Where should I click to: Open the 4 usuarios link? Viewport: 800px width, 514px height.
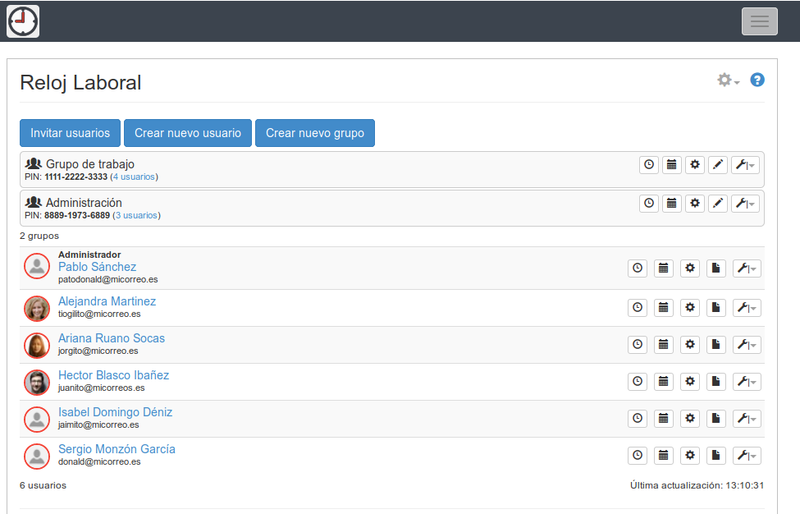[134, 177]
